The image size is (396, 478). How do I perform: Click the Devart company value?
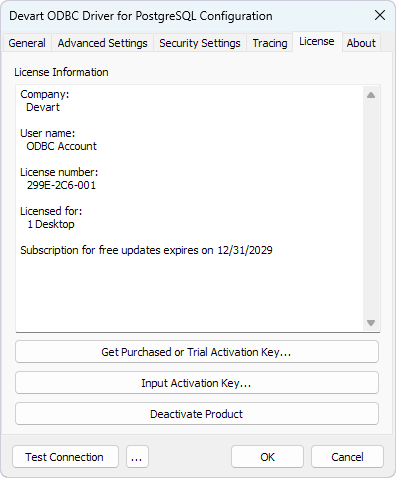point(43,107)
